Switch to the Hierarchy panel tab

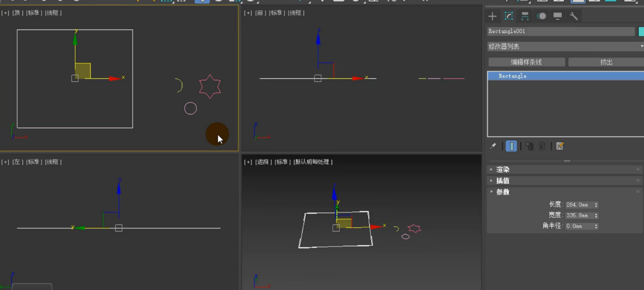click(525, 16)
